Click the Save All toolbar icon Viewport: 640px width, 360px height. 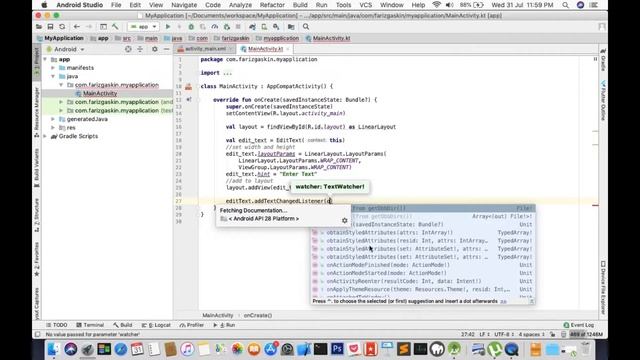50,27
